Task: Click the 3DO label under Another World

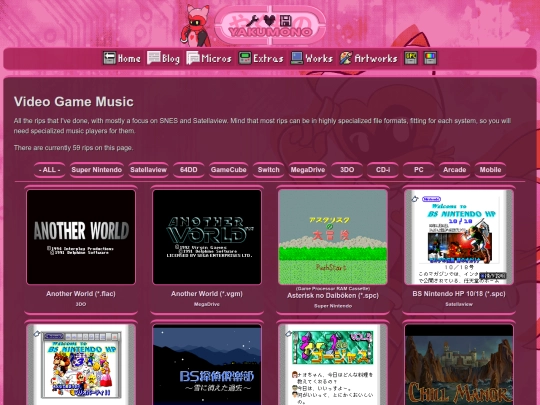Action: [81, 304]
